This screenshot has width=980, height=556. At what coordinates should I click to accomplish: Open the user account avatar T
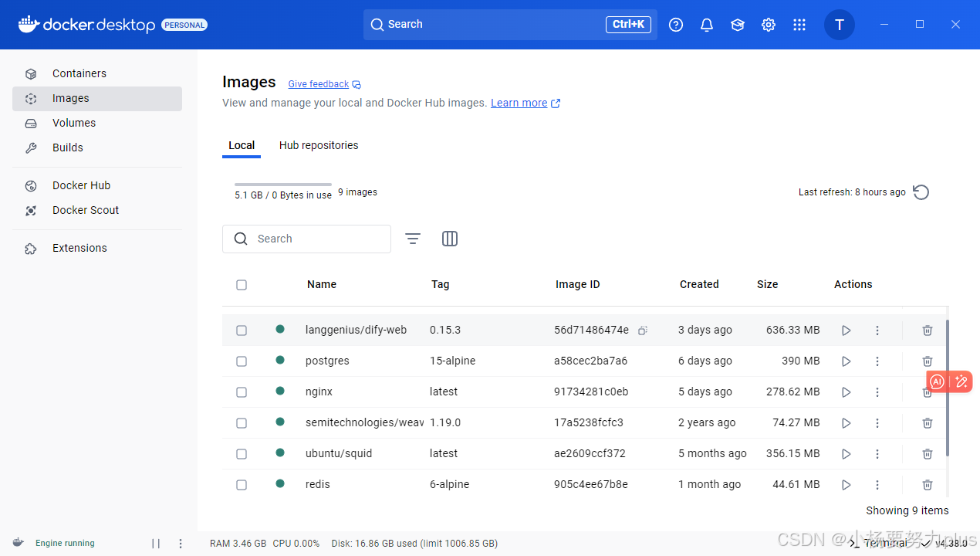840,25
